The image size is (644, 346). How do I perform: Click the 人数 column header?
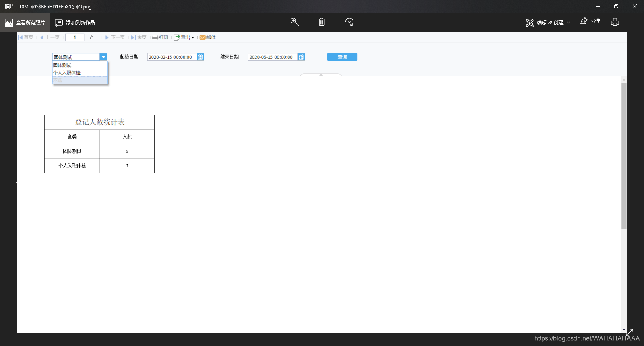point(127,137)
